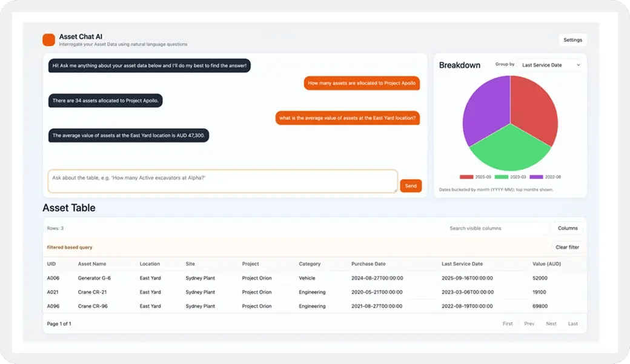Open the Settings panel
Screen dimensions: 630x364
[572, 40]
